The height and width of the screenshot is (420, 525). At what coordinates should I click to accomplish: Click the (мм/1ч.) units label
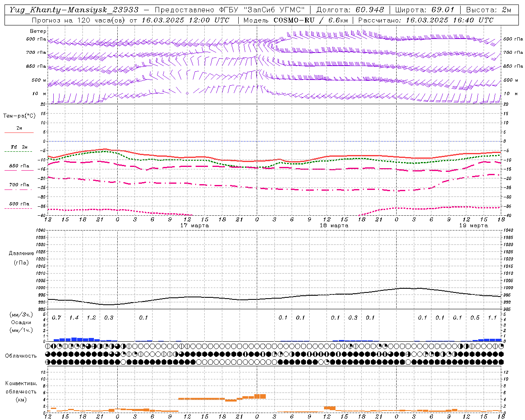[21, 330]
